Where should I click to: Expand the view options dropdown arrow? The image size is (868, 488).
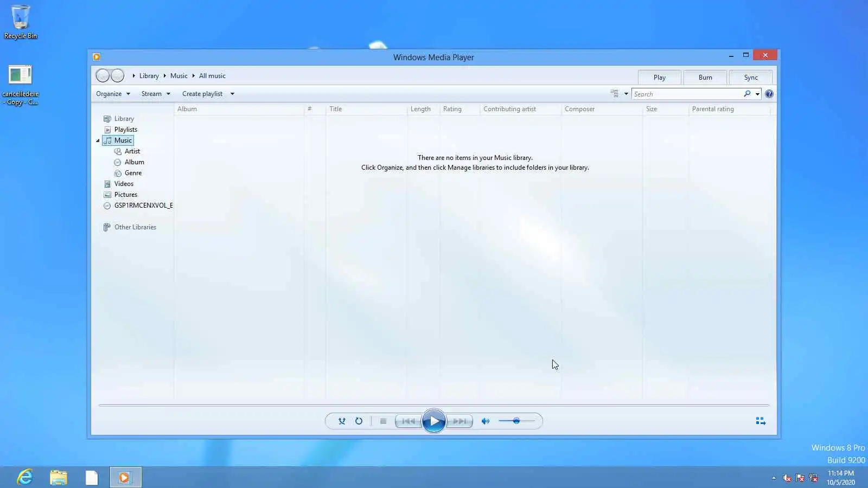coord(626,94)
